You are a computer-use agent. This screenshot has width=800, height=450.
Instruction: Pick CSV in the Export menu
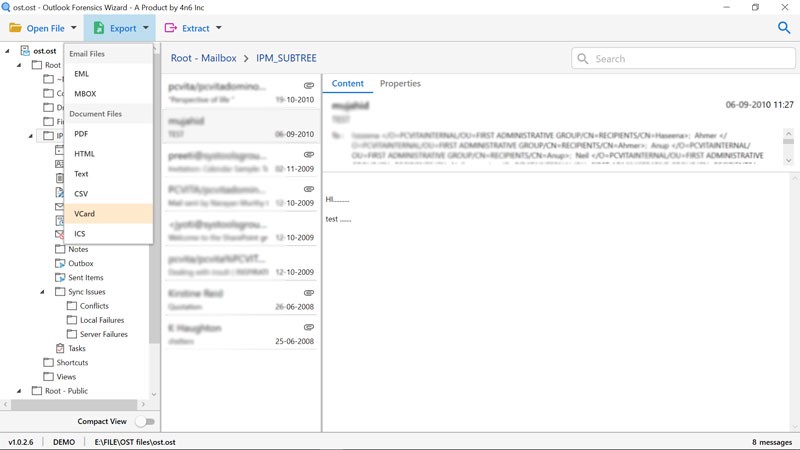[x=108, y=193]
